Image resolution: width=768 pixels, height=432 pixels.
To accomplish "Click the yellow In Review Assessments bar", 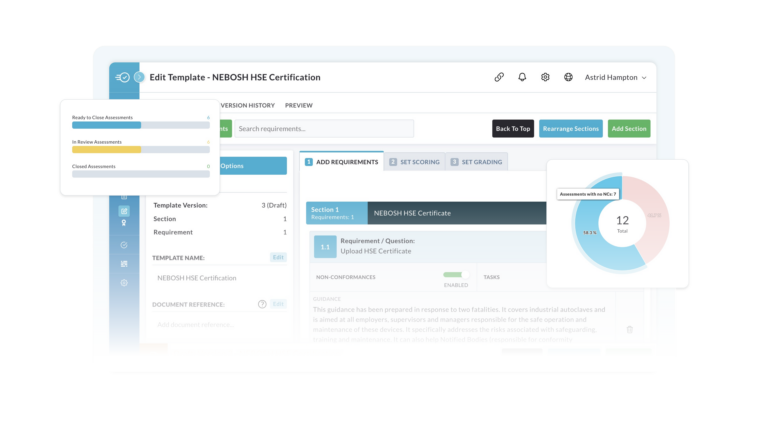I will [107, 149].
